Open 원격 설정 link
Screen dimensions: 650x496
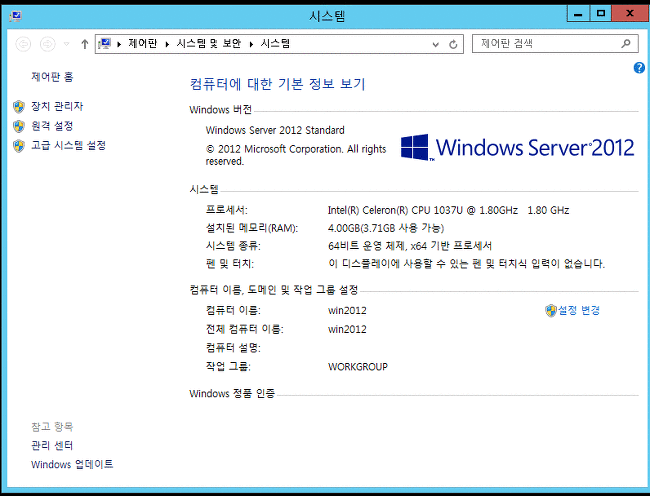pos(52,126)
